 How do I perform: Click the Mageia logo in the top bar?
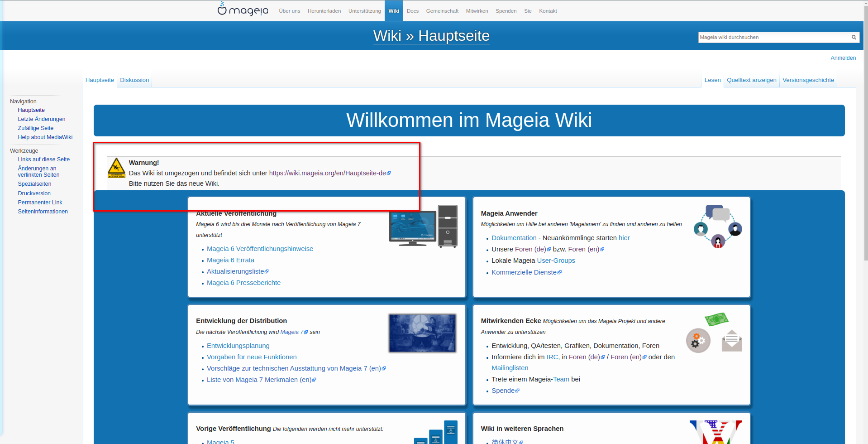click(x=243, y=9)
